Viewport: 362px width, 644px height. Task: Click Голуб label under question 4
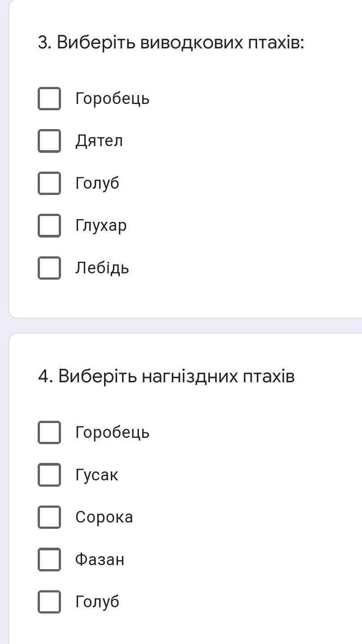[97, 601]
